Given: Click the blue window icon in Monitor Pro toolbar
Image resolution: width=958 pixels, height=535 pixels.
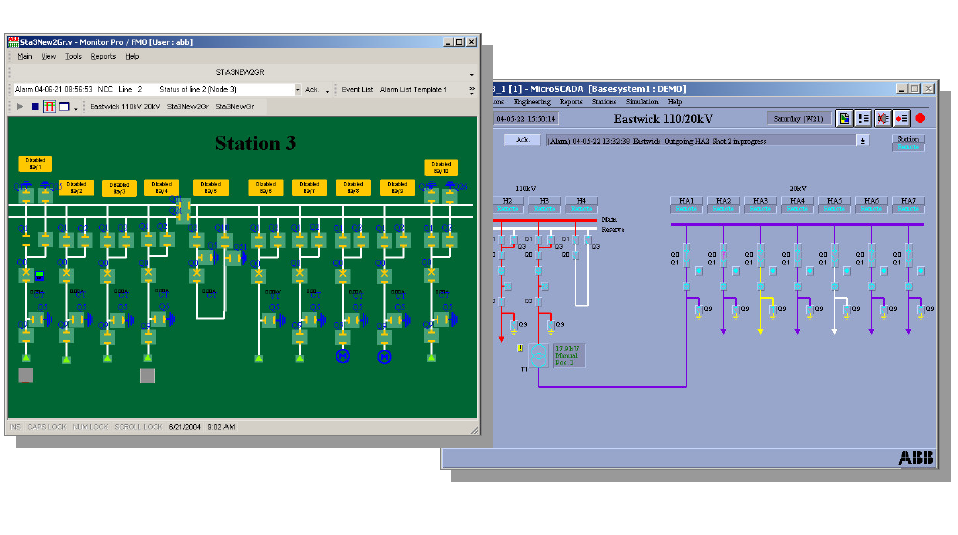Looking at the screenshot, I should 64,106.
